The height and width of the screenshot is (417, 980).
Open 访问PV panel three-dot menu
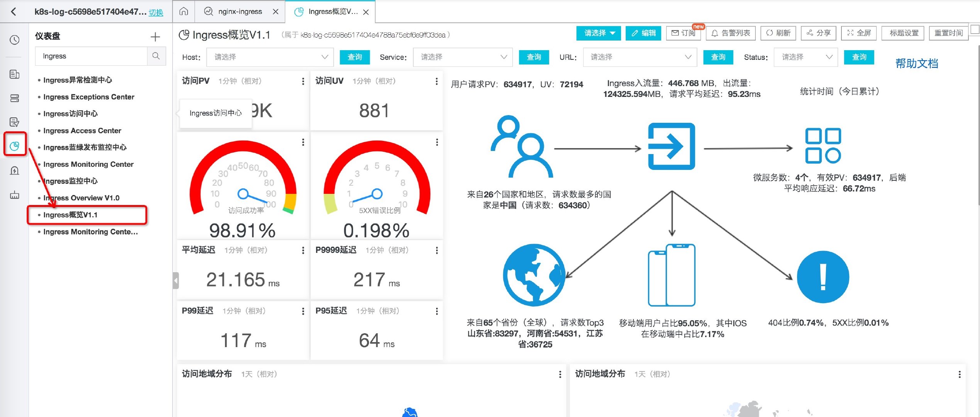[x=303, y=81]
